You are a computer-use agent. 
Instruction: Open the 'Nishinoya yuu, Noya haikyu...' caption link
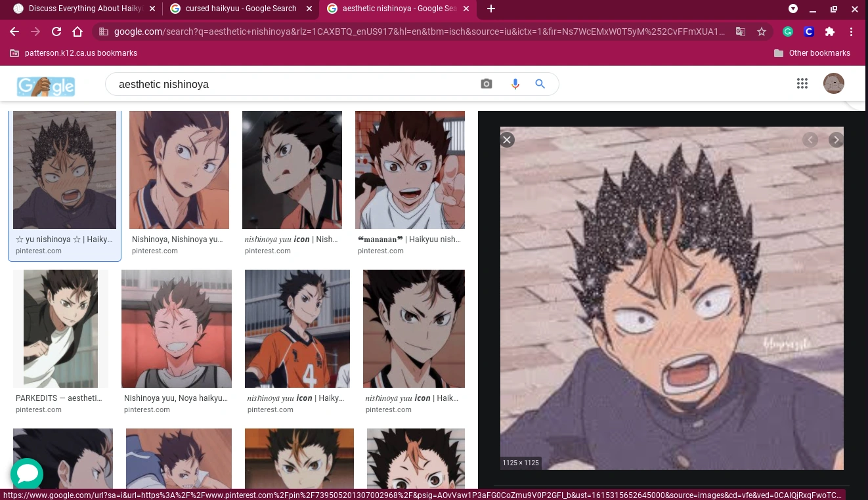tap(176, 398)
